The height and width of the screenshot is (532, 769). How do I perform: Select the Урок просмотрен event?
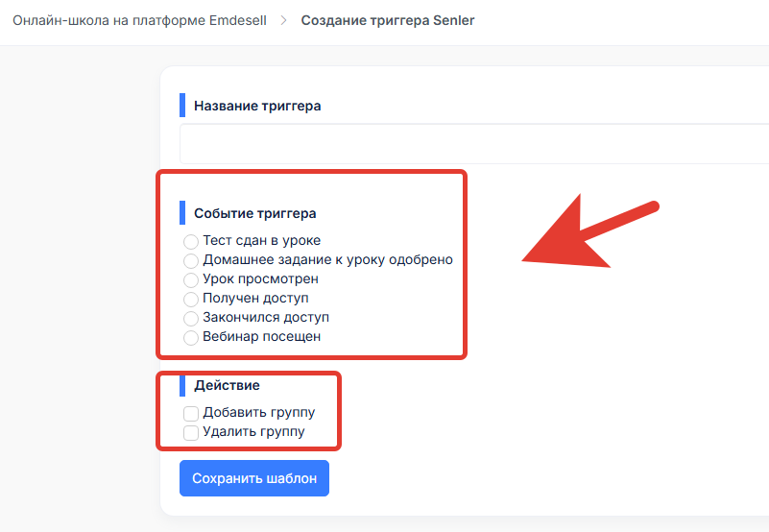click(191, 279)
